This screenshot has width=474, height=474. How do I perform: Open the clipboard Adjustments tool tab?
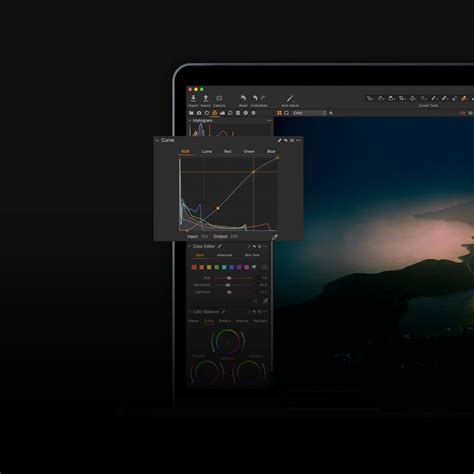click(x=238, y=113)
